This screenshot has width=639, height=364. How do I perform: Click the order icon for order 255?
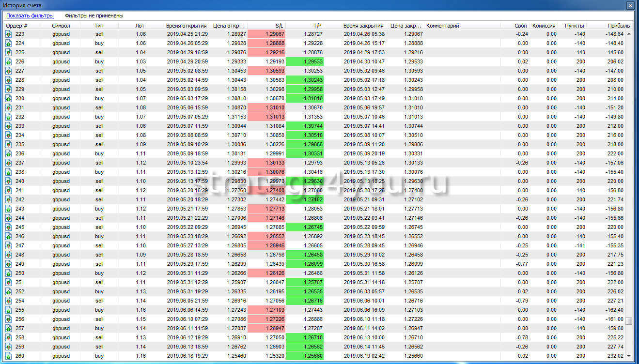pos(9,310)
